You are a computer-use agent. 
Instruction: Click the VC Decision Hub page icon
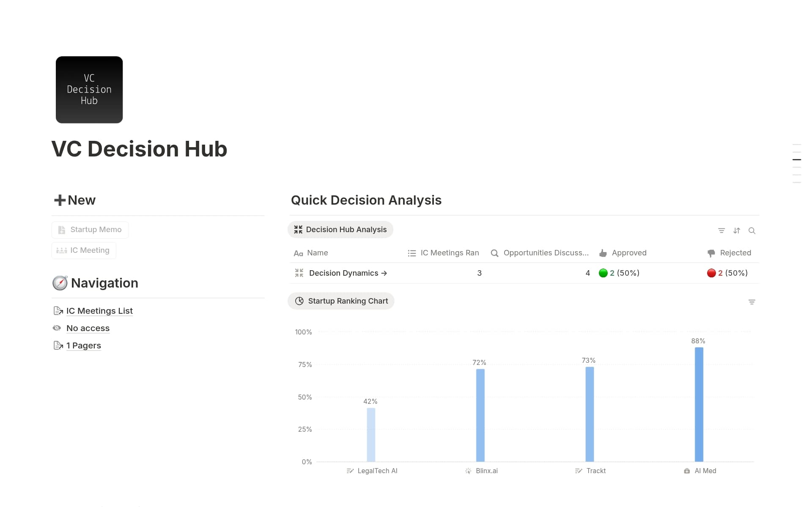point(89,90)
